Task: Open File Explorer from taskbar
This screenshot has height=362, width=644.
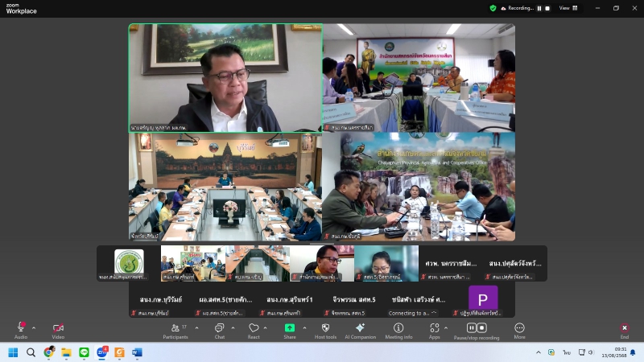Action: pyautogui.click(x=67, y=352)
